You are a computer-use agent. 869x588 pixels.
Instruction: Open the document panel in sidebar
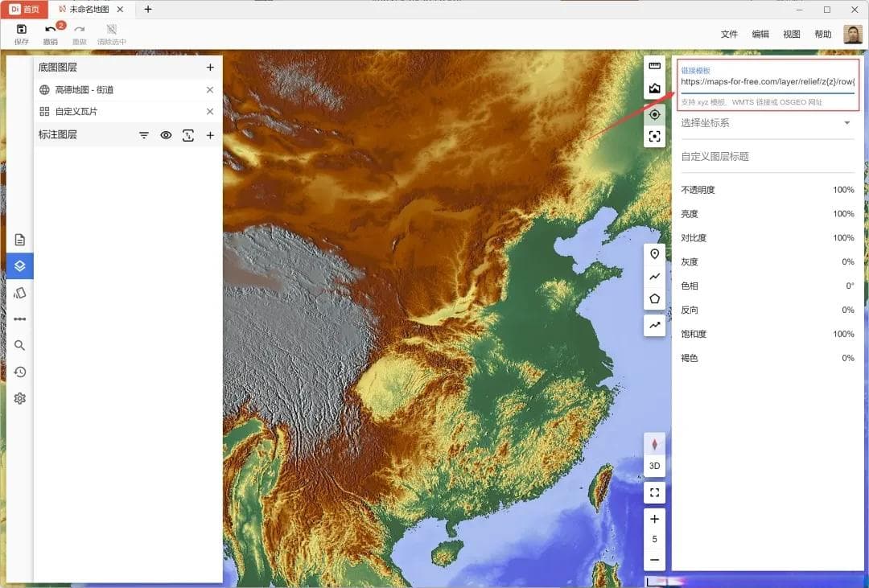[x=20, y=240]
